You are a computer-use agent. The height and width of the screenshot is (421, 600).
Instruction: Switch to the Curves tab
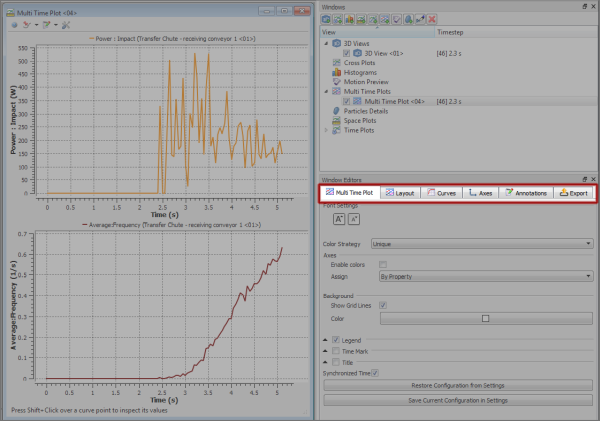click(x=441, y=192)
